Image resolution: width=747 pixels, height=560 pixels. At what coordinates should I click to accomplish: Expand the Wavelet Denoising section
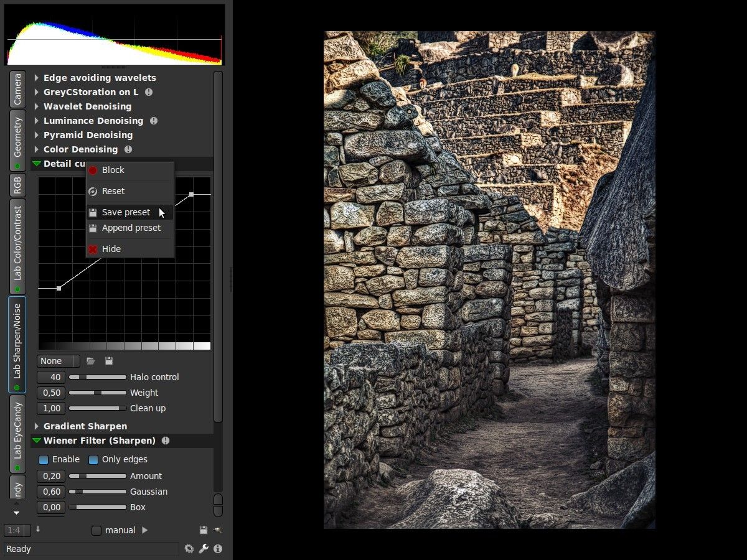tap(87, 106)
